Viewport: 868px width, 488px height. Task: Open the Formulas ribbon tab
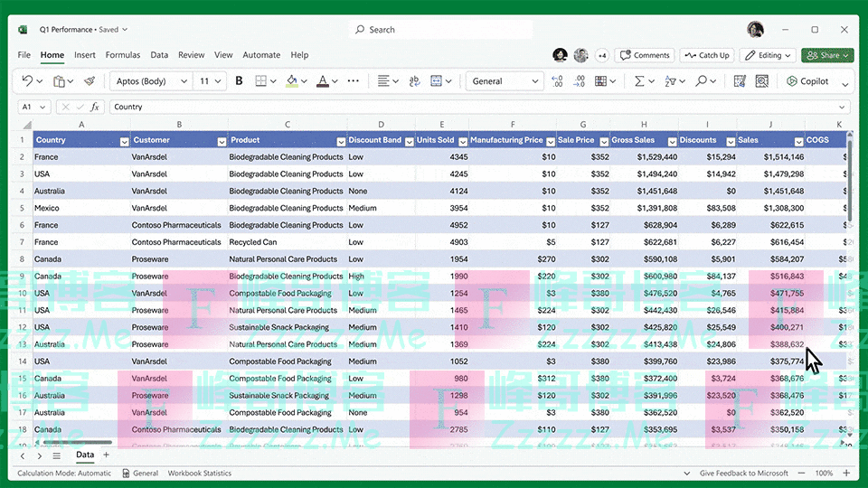click(x=123, y=55)
